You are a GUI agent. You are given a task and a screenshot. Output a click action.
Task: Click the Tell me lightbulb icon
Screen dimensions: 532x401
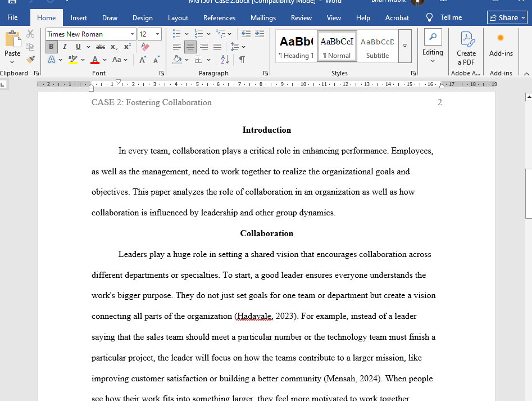pyautogui.click(x=430, y=17)
